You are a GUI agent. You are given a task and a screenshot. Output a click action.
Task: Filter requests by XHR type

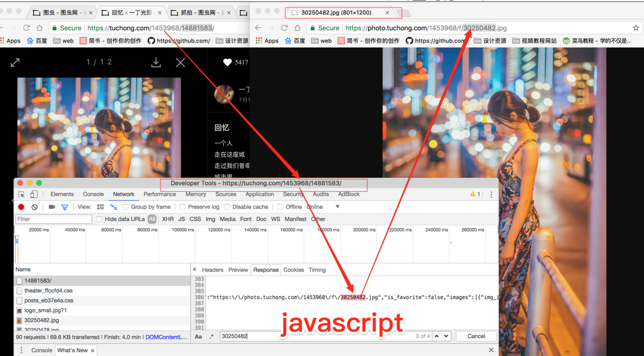168,219
